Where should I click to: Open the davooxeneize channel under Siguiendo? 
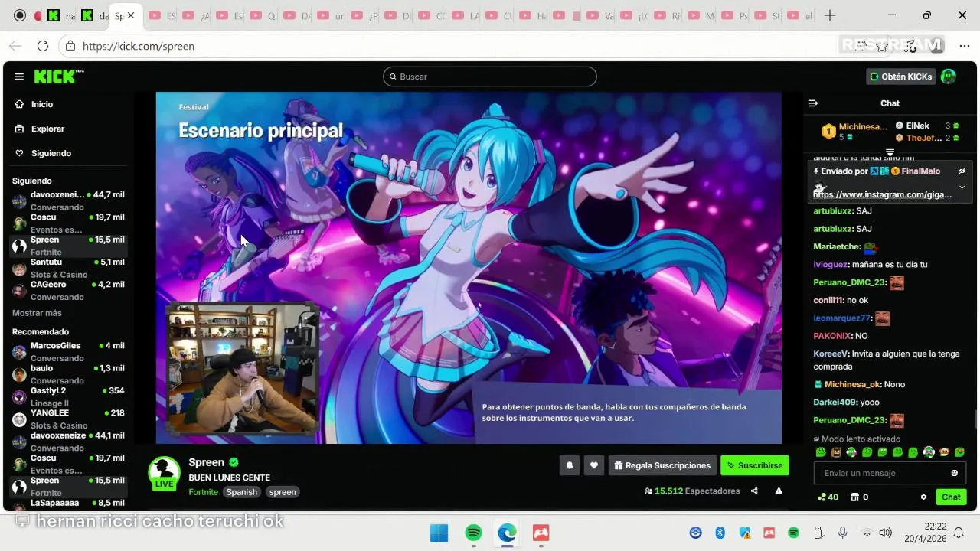pyautogui.click(x=68, y=201)
